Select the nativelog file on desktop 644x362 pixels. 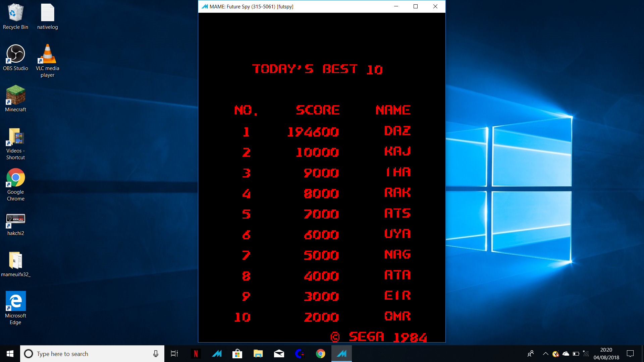point(47,13)
